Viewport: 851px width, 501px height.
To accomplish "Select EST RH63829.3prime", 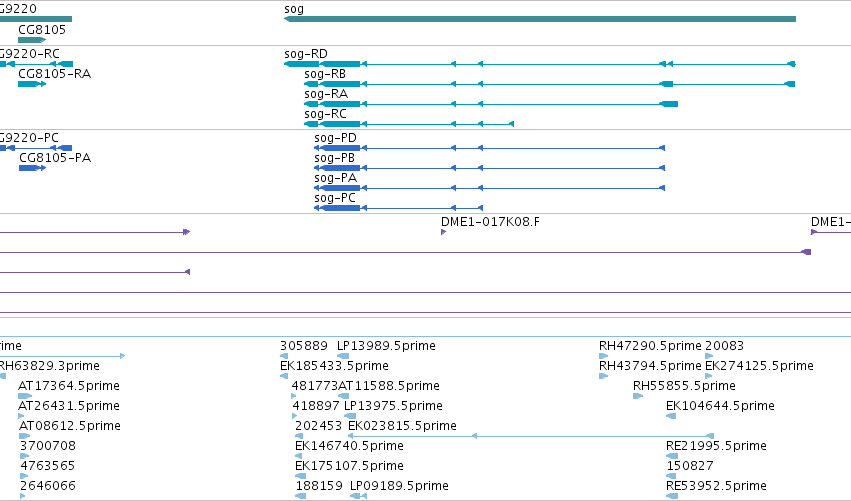I will 2,376.
